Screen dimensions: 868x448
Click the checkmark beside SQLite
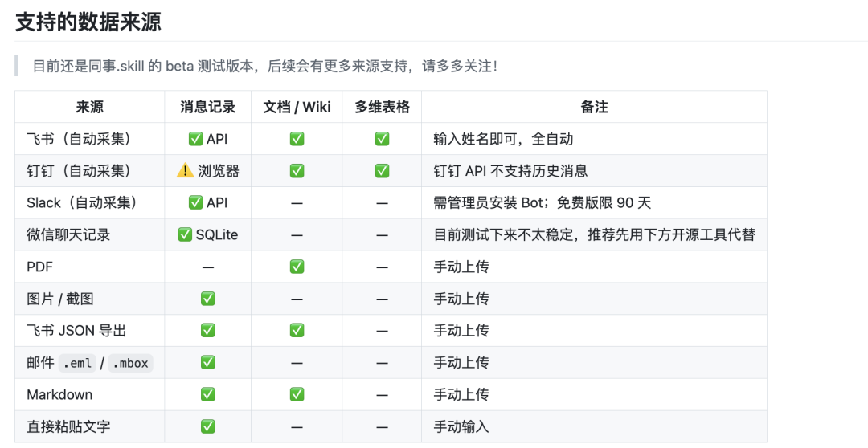185,234
